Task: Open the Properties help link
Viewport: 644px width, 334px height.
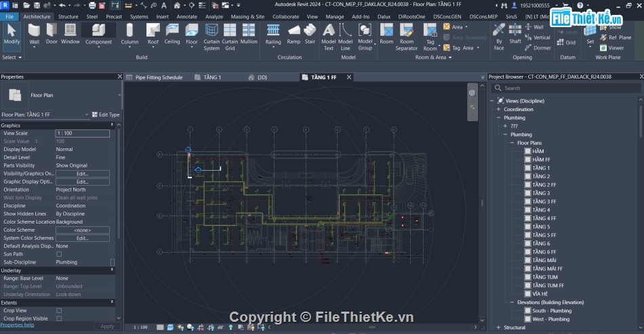Action: [17, 325]
